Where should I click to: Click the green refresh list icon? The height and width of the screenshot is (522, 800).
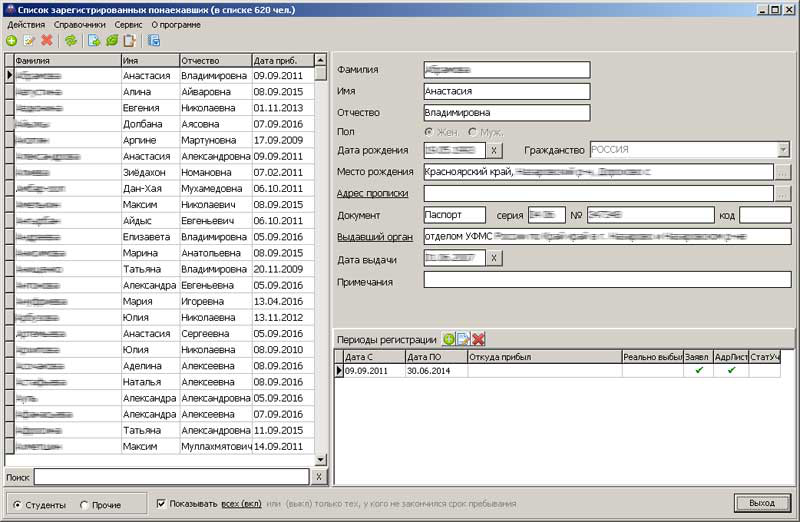[x=70, y=41]
